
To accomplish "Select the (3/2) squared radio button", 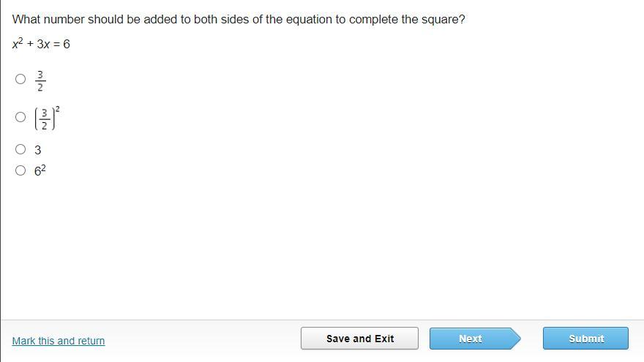I will (20, 117).
